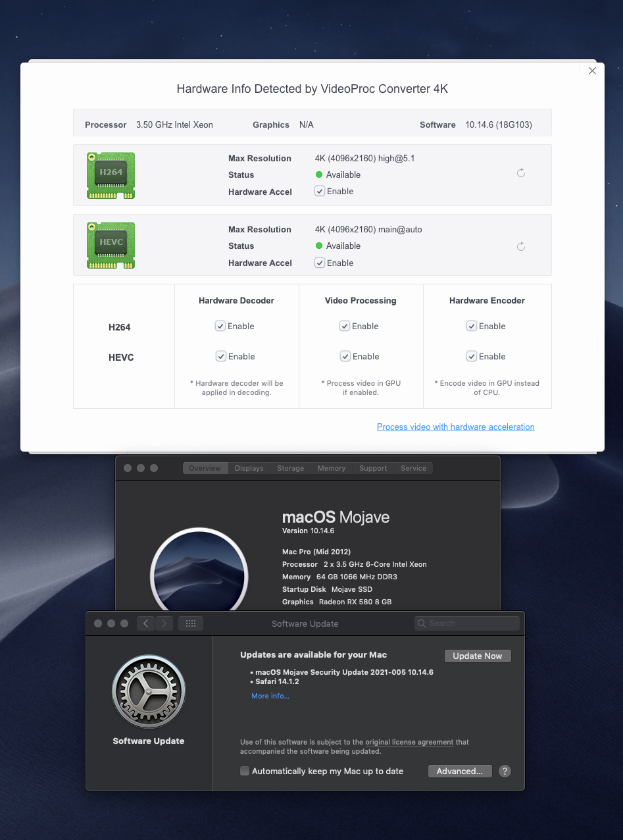Switch to the Displays tab
623x840 pixels.
pyautogui.click(x=249, y=468)
